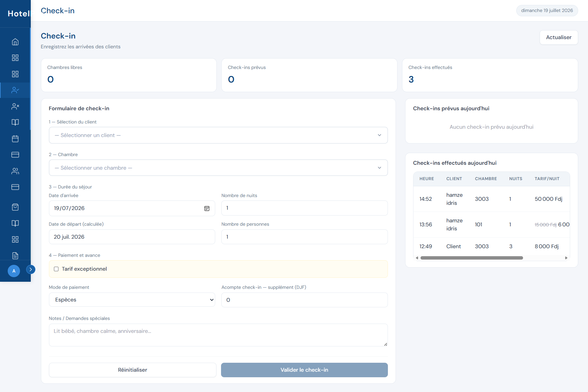
Task: Click Aucun check-in prévu aujourd'hui message
Action: (x=491, y=127)
